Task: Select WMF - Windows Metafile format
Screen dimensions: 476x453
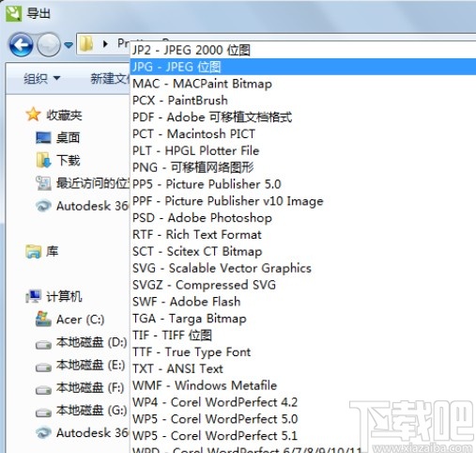Action: point(302,385)
